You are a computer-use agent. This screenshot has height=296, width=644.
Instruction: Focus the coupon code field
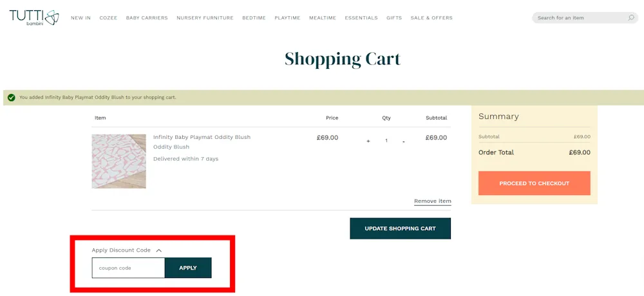point(128,268)
